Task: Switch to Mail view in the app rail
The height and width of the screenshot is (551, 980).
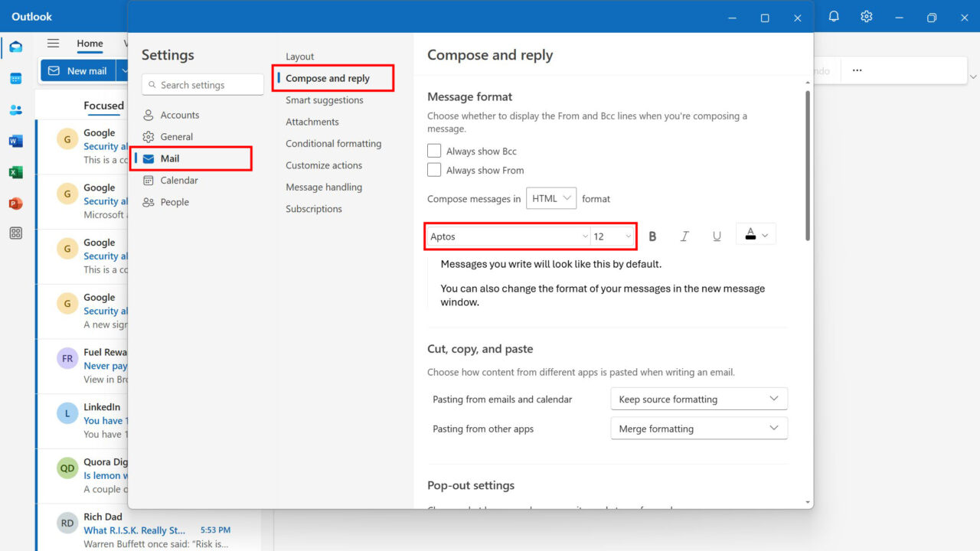Action: pos(15,47)
